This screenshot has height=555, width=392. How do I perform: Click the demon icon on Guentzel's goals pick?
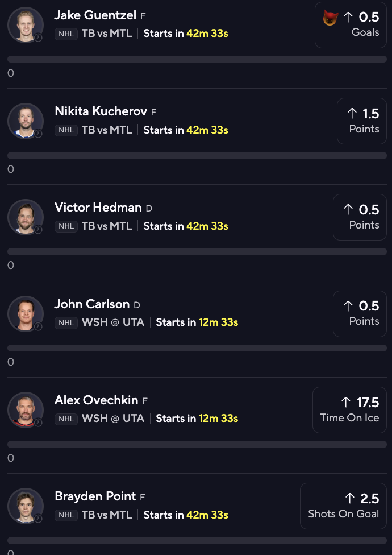click(x=330, y=18)
